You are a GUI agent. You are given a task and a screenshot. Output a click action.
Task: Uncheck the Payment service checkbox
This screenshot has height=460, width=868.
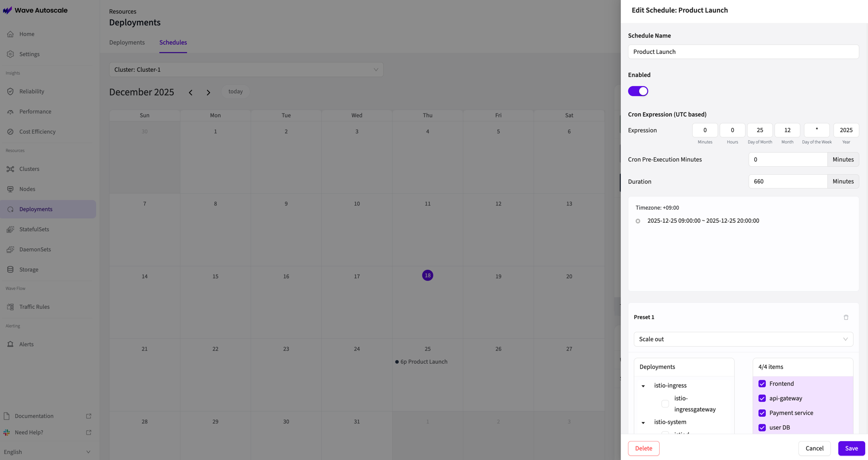coord(762,413)
